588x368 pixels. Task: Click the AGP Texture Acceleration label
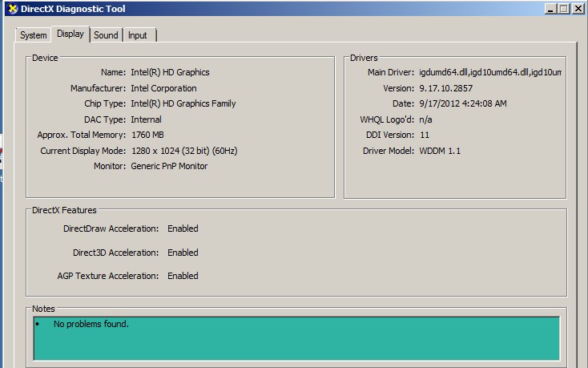(x=108, y=276)
